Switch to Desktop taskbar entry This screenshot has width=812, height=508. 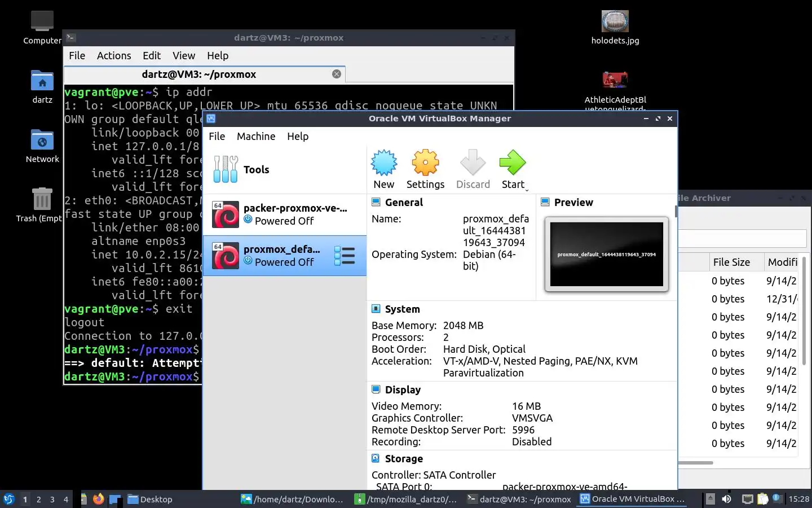point(150,499)
